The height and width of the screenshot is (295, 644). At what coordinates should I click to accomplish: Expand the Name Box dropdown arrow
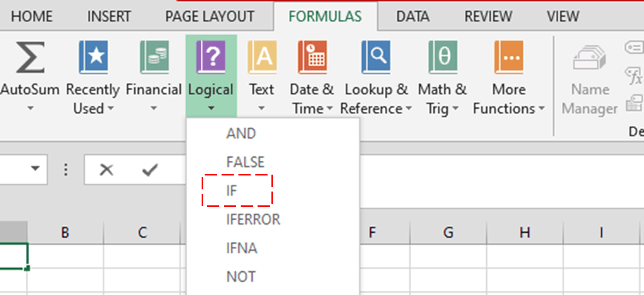coord(35,169)
